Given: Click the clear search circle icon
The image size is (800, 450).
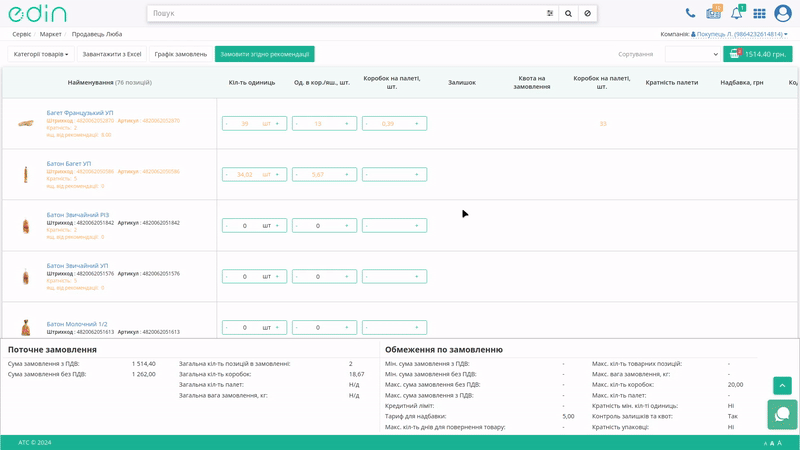Looking at the screenshot, I should pyautogui.click(x=588, y=13).
